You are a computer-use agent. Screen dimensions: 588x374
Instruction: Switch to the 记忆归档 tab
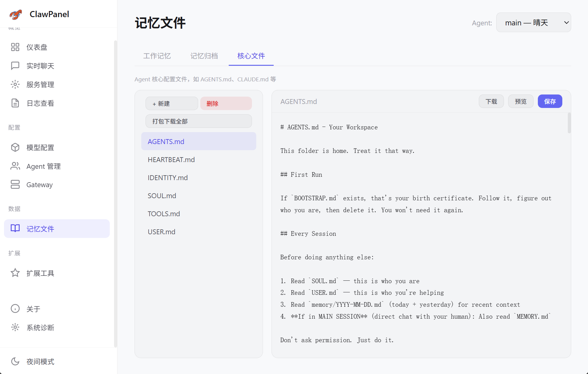[204, 56]
